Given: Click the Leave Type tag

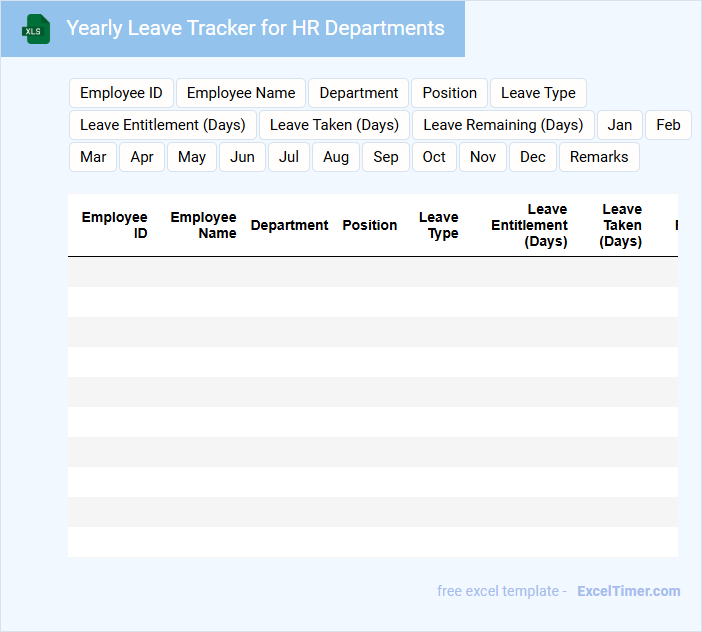Looking at the screenshot, I should tap(538, 93).
